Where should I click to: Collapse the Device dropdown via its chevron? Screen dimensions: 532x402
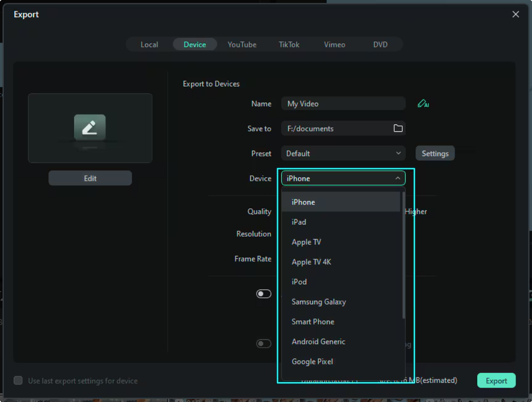click(x=398, y=178)
